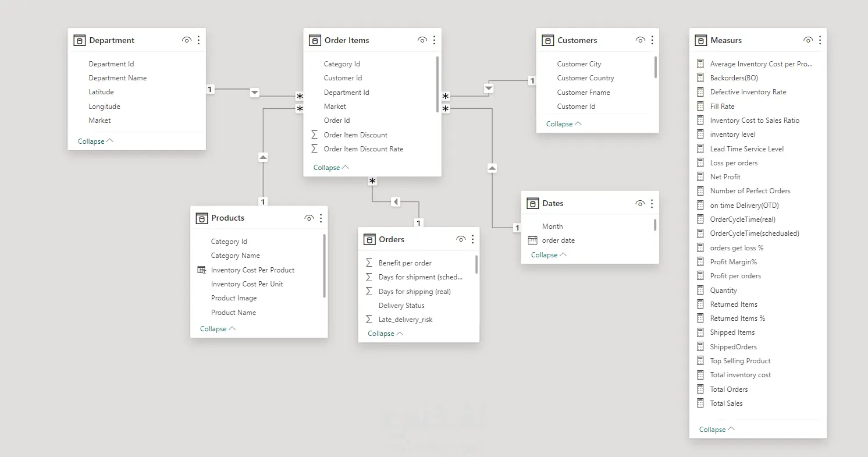Click the Order Items field list scrollbar

point(437,84)
